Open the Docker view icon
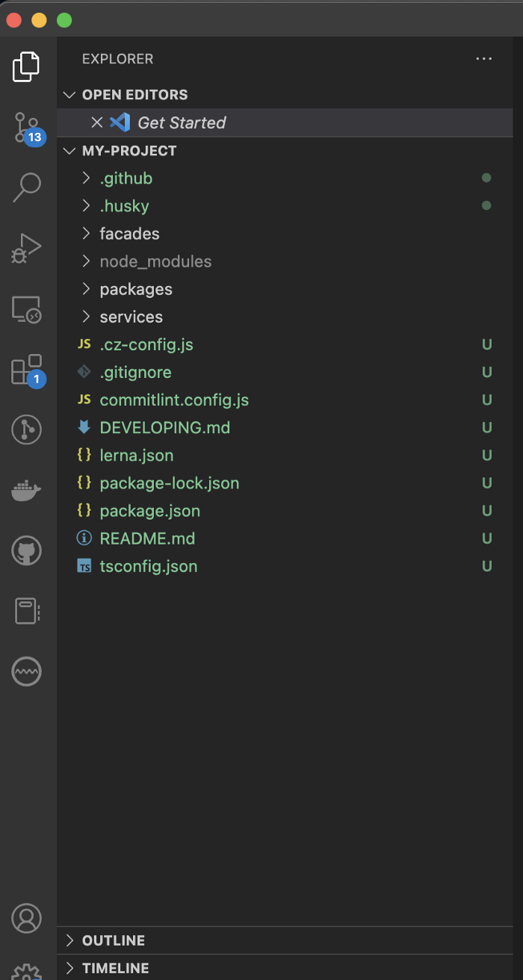This screenshot has height=980, width=523. [x=27, y=491]
